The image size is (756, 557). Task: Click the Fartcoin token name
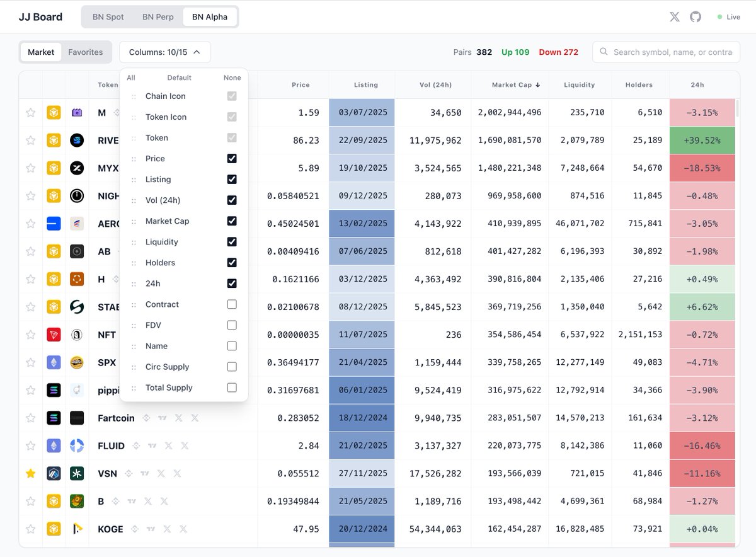[116, 418]
